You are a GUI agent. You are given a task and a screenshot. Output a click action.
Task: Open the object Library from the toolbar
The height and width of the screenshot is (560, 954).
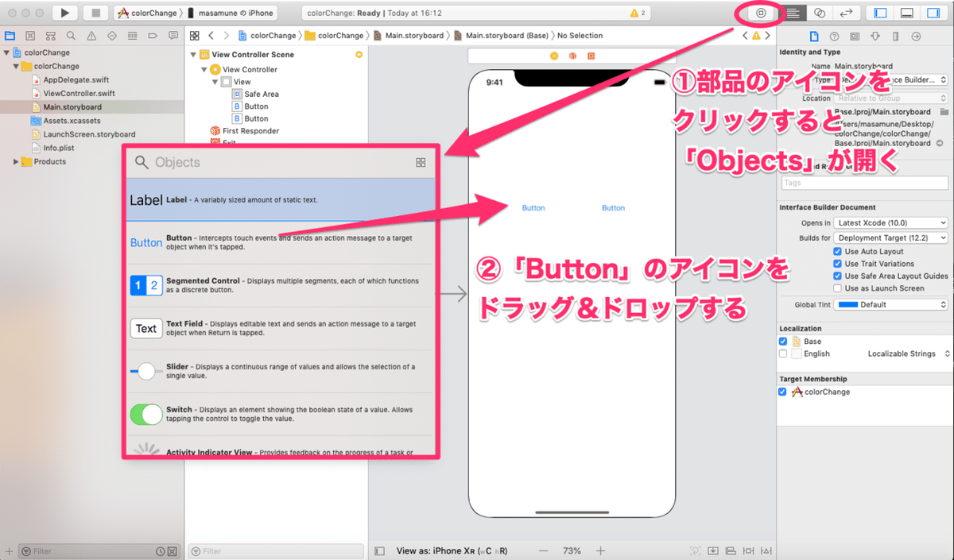[x=761, y=13]
